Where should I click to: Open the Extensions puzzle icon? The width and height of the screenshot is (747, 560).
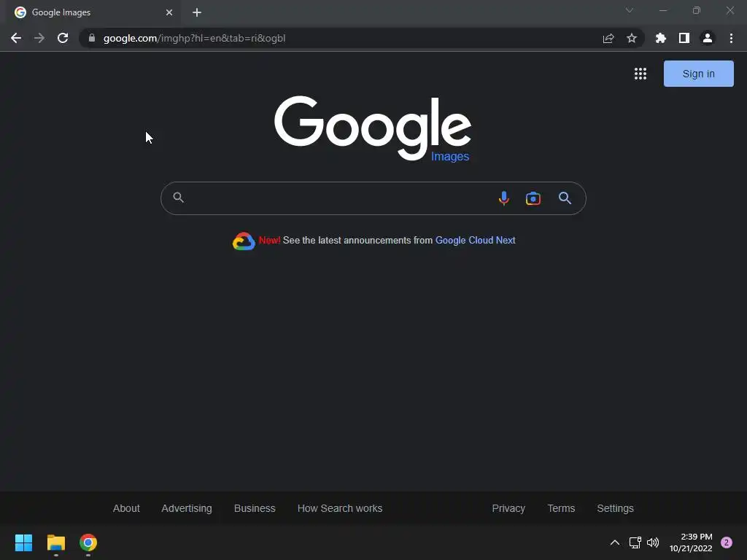661,38
